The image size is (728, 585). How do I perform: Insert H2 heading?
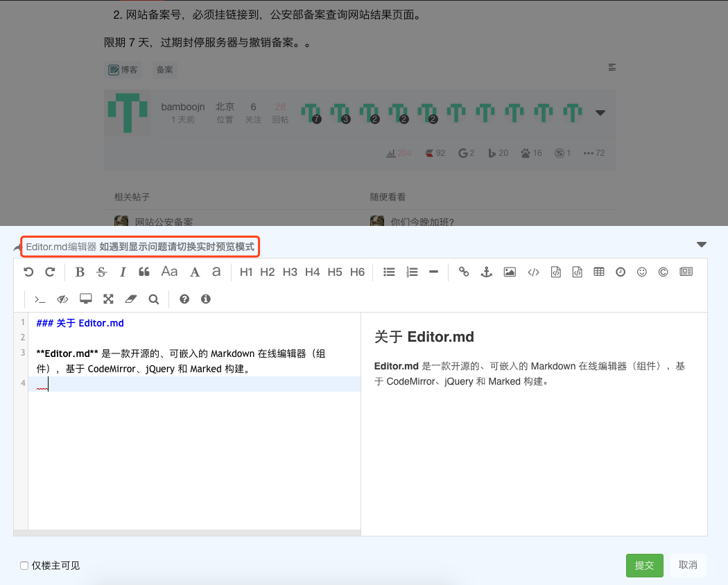268,272
